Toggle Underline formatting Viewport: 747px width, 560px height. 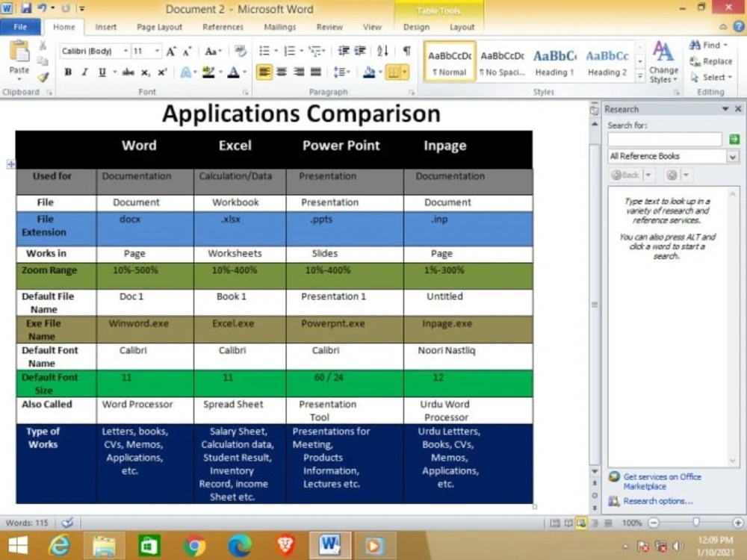pos(102,72)
